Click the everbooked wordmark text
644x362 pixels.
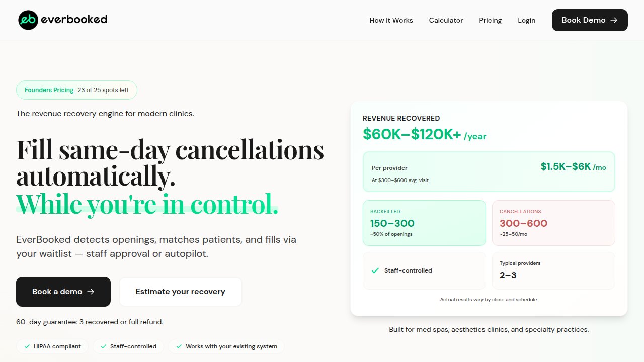click(x=74, y=20)
